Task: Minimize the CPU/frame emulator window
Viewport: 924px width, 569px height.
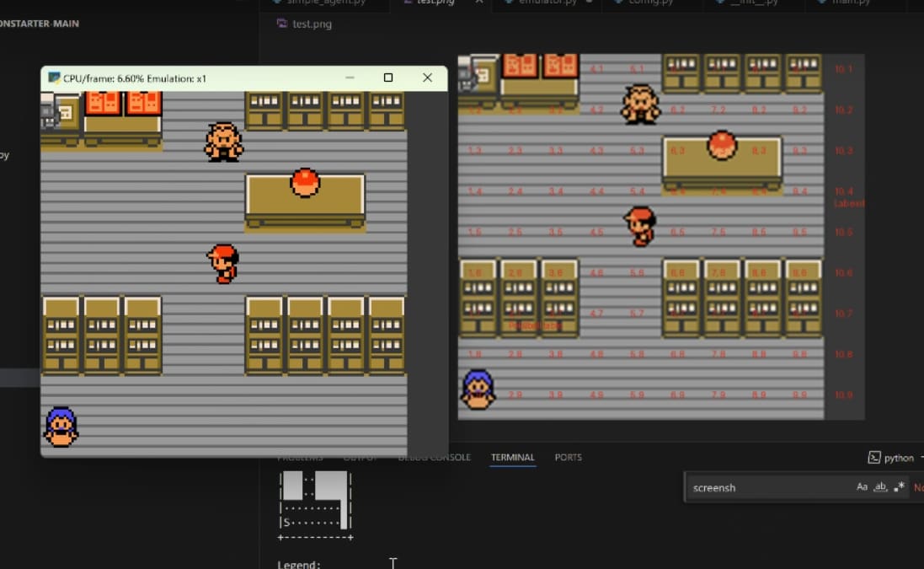Action: 350,78
